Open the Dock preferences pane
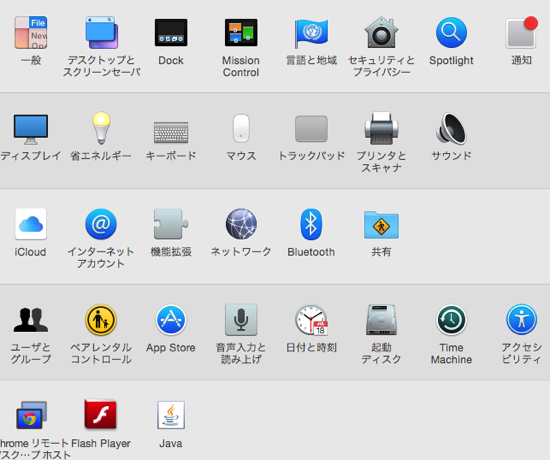This screenshot has height=460, width=550. point(171,33)
